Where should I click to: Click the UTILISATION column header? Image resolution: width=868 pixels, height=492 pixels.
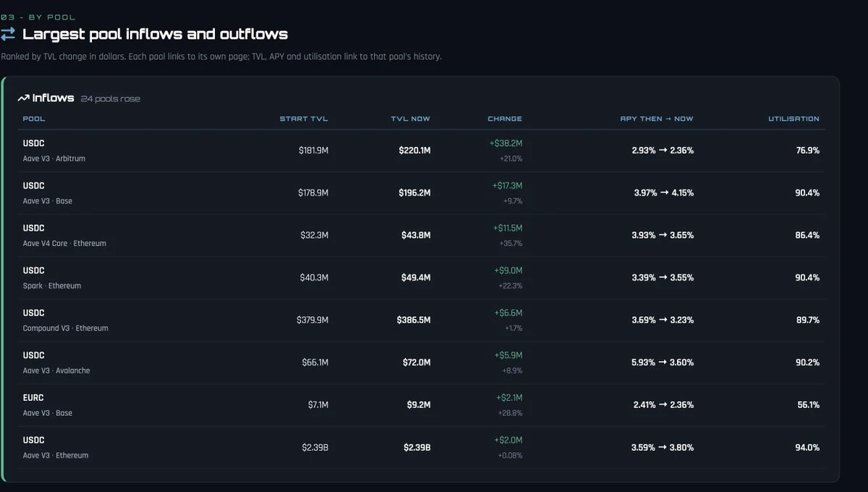click(794, 119)
